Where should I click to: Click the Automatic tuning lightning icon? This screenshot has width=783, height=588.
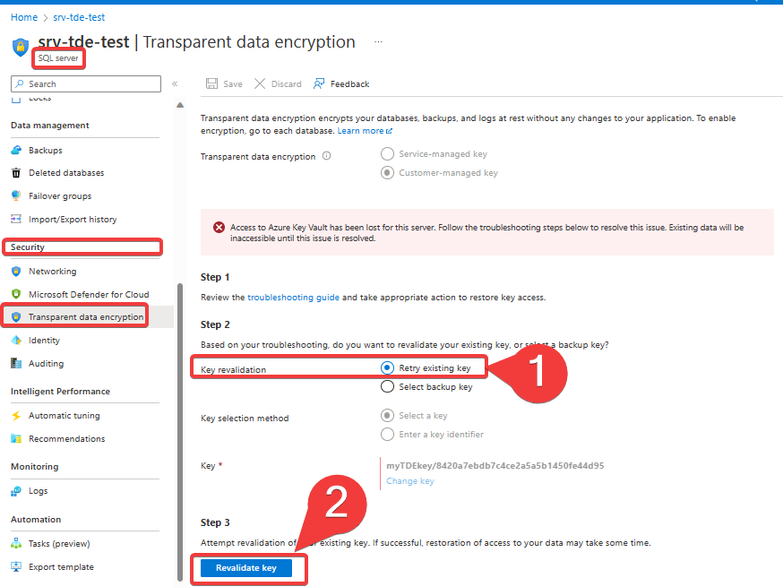coord(16,415)
